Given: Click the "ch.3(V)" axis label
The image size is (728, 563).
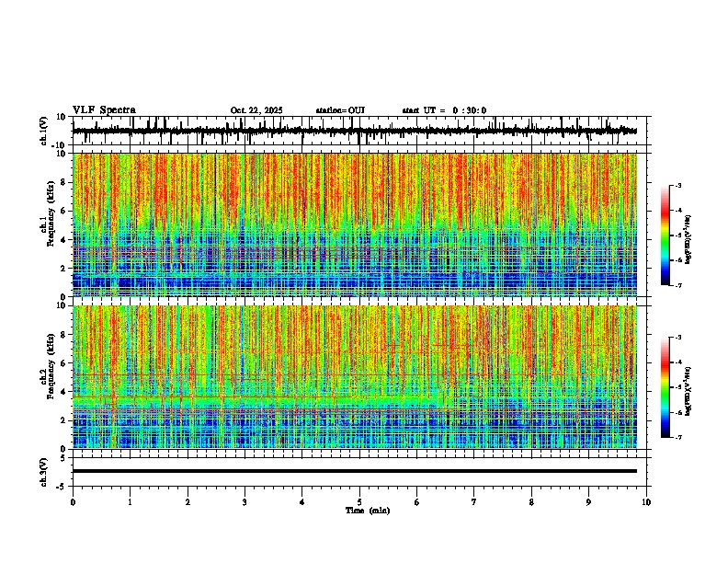Looking at the screenshot, I should point(44,472).
